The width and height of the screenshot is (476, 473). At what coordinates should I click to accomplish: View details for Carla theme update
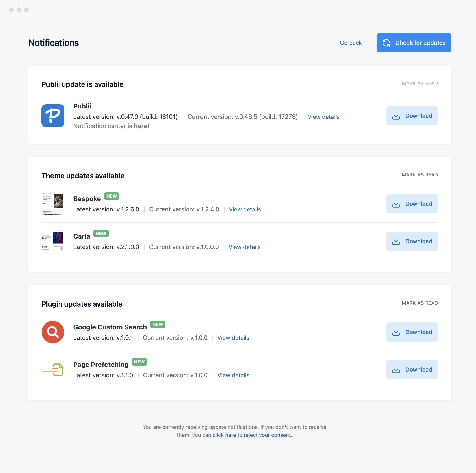click(244, 247)
